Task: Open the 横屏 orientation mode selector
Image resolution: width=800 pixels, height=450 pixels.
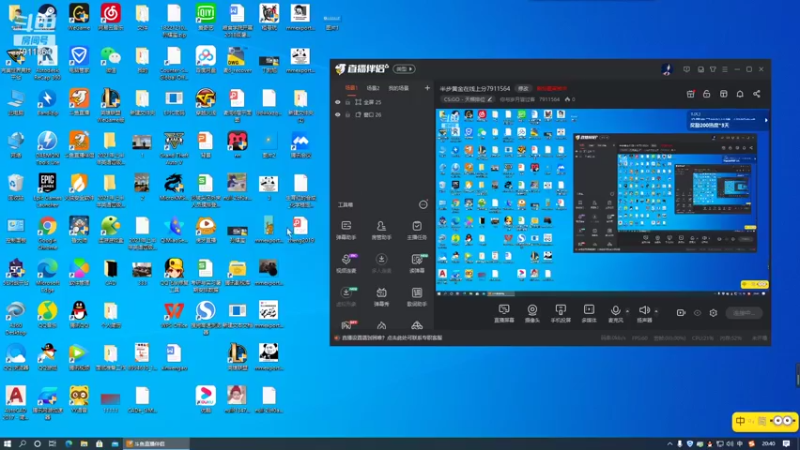Action: pyautogui.click(x=404, y=69)
